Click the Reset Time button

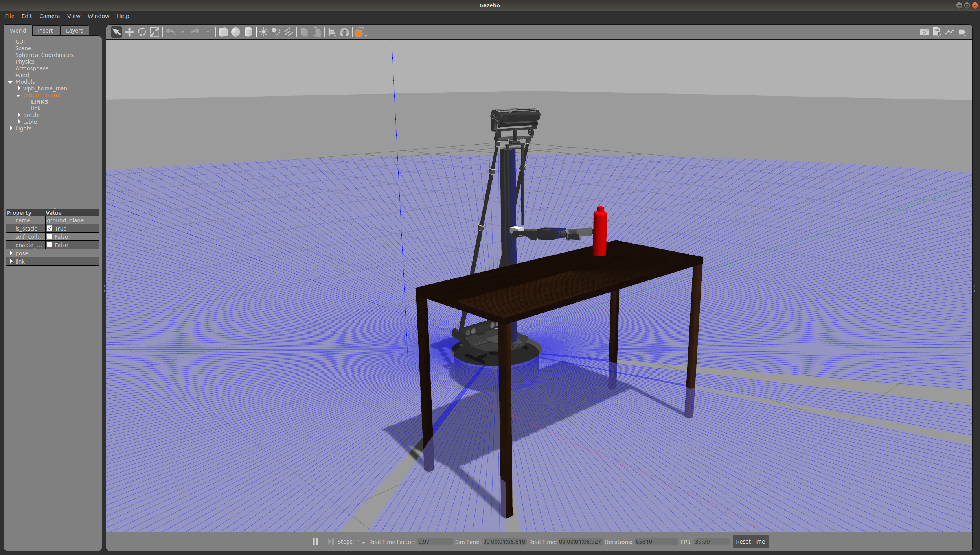pyautogui.click(x=750, y=541)
